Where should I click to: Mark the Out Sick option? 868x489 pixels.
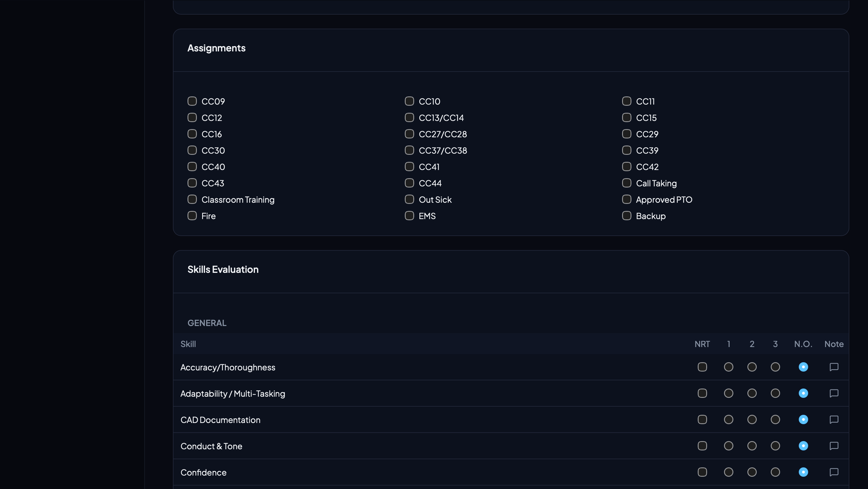(x=409, y=199)
